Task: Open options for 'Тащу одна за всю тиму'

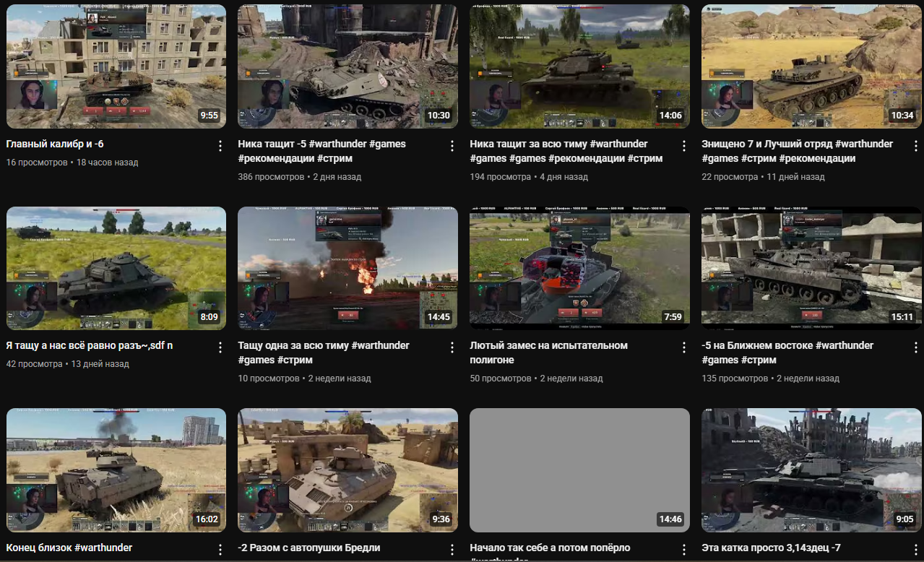Action: click(x=452, y=347)
